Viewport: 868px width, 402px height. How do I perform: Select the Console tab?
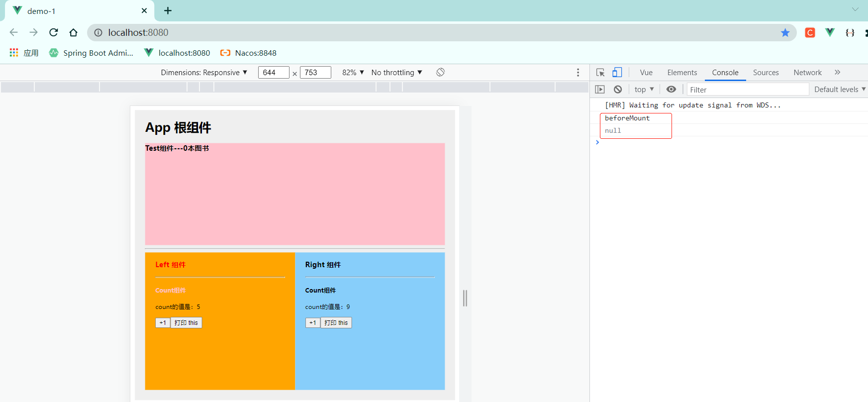(725, 73)
